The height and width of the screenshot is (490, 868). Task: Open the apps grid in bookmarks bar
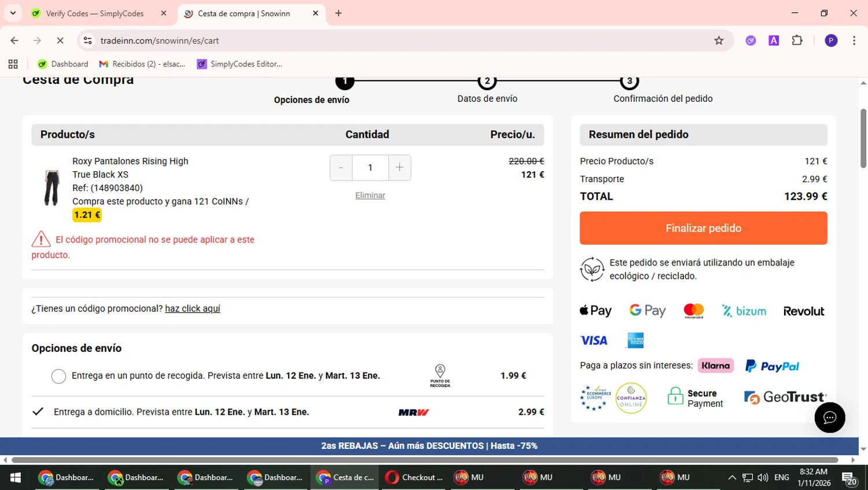pyautogui.click(x=13, y=64)
